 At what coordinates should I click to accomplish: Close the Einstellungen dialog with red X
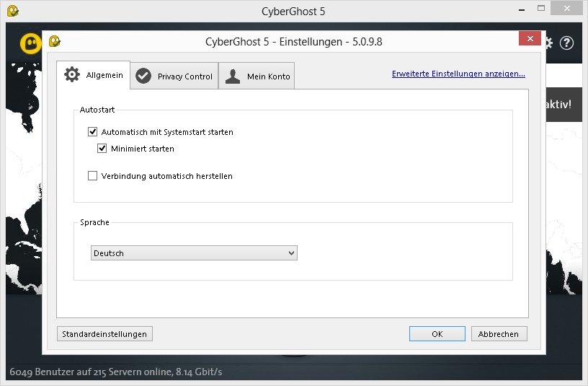530,39
